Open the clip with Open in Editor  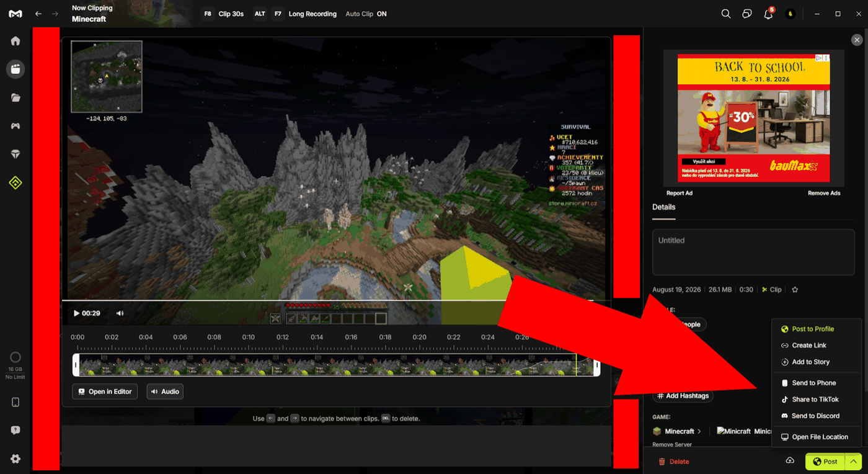105,391
